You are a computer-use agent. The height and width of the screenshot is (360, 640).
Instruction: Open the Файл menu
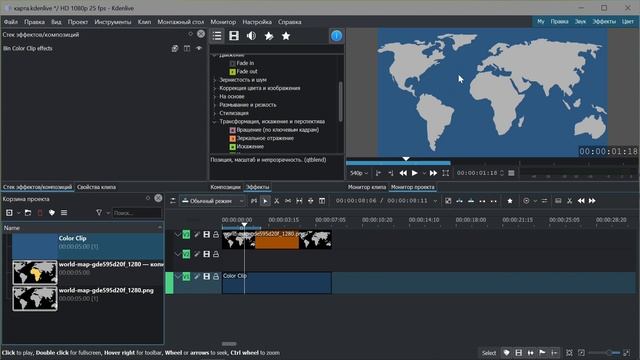(x=11, y=22)
